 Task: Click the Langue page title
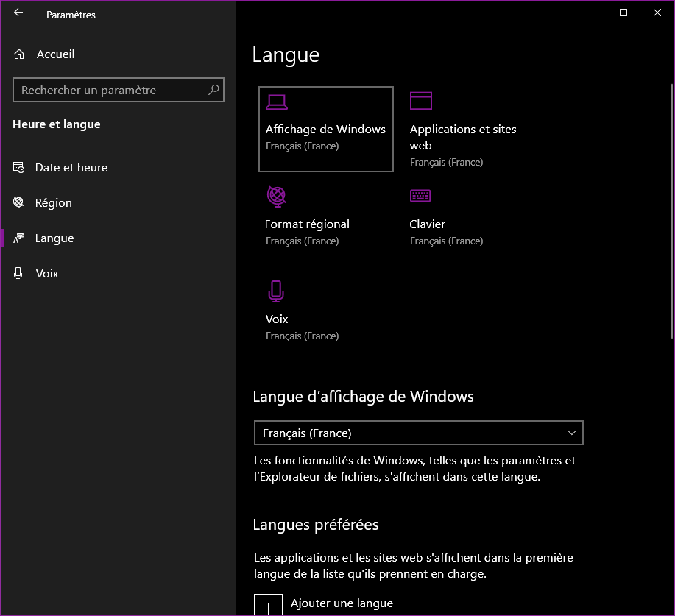(286, 55)
